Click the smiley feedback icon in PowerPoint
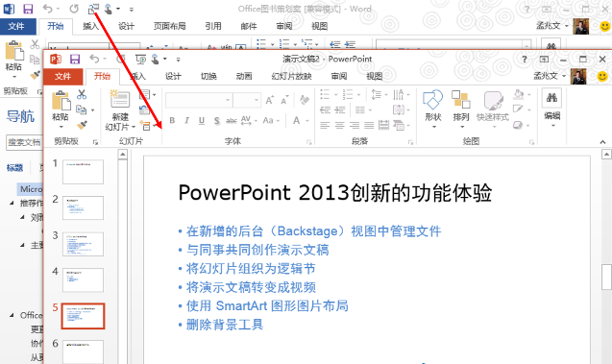612x364 pixels. (602, 77)
